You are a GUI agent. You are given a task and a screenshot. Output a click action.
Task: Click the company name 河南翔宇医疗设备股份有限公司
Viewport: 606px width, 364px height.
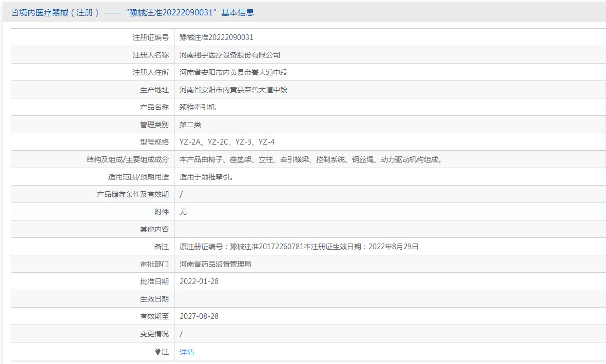230,55
